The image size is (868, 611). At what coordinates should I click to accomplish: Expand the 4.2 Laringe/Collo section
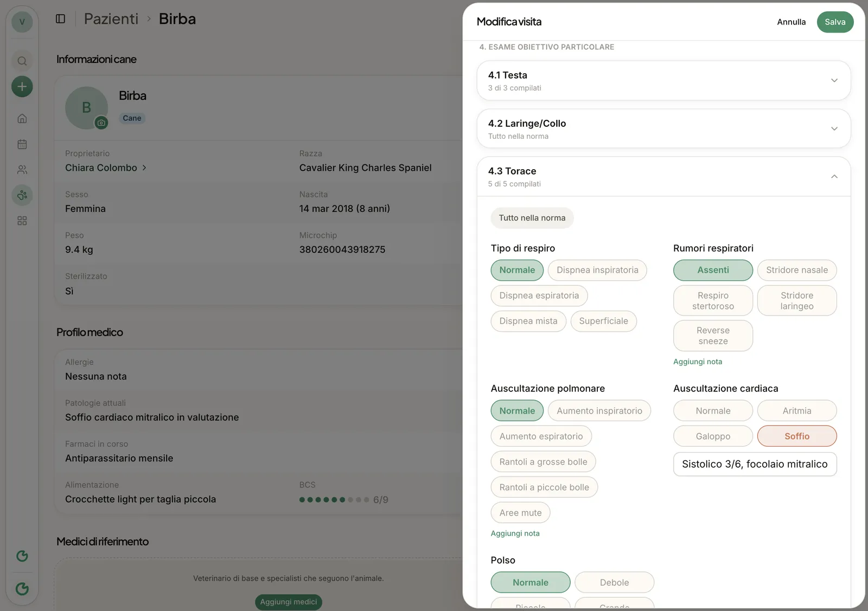click(663, 128)
